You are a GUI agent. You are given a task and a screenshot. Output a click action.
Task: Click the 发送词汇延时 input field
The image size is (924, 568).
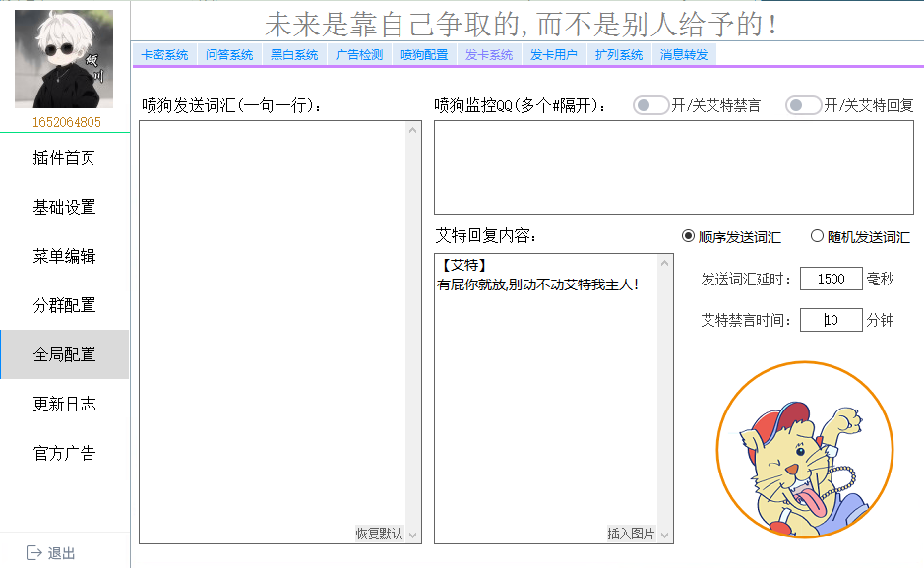point(831,279)
